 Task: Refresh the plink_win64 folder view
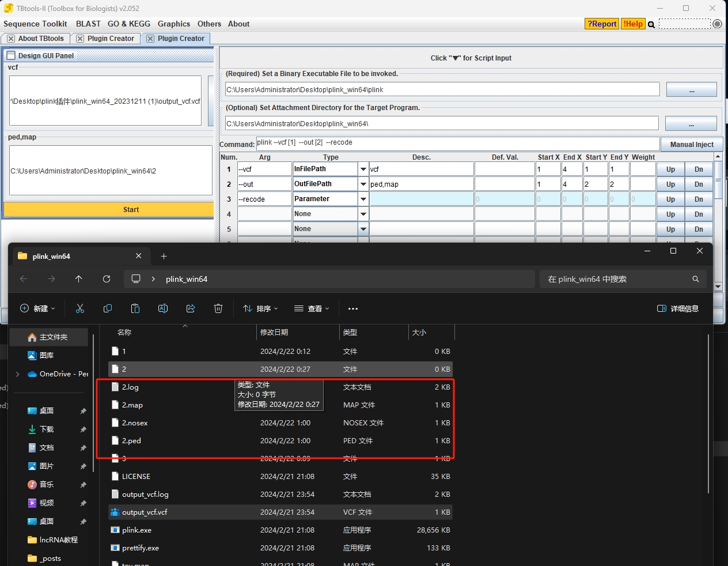pyautogui.click(x=107, y=279)
